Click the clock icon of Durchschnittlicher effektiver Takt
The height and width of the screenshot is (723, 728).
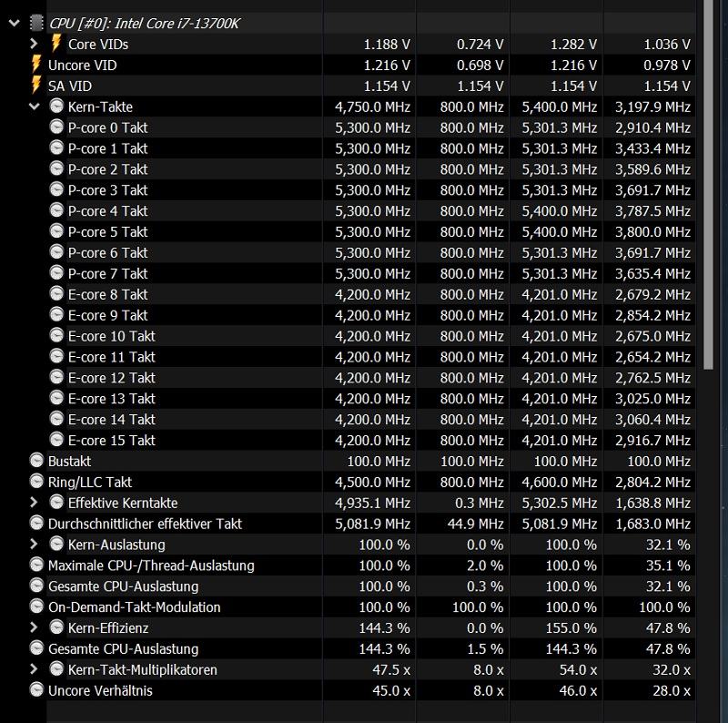(36, 523)
